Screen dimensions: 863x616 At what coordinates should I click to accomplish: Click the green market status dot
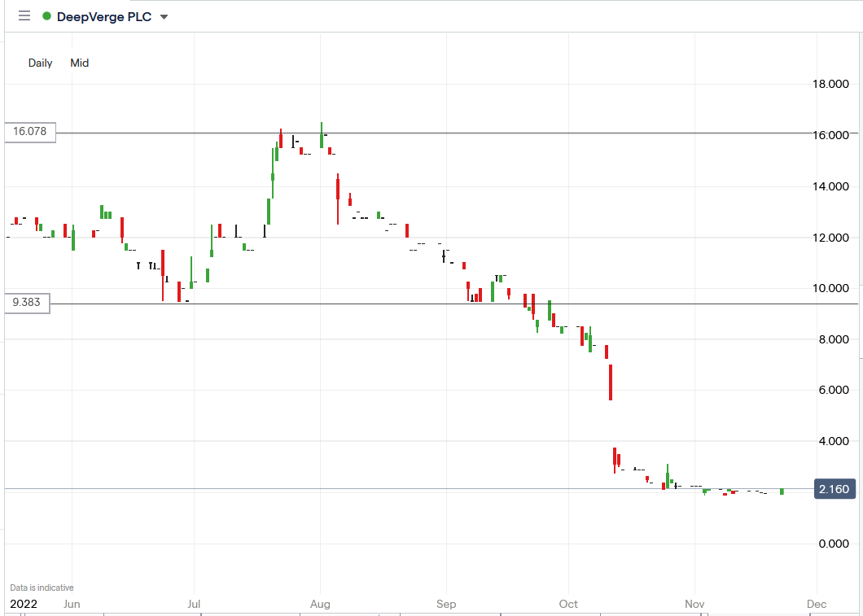point(46,16)
